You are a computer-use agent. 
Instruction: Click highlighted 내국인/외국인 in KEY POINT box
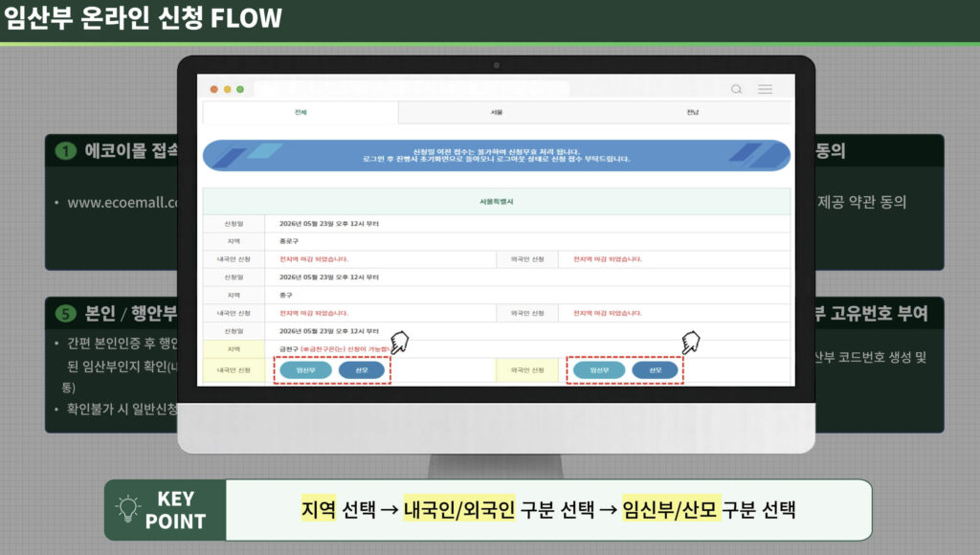coord(459,509)
